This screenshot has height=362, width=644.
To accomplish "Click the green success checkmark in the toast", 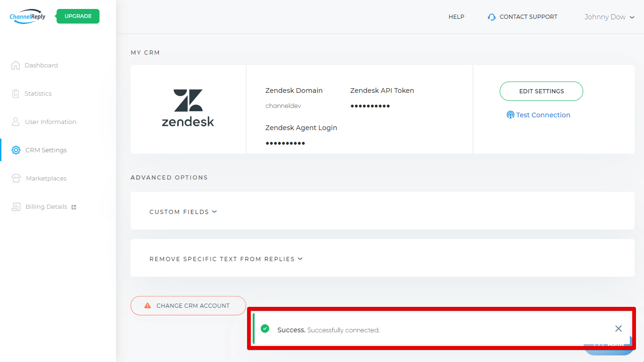I will tap(264, 329).
